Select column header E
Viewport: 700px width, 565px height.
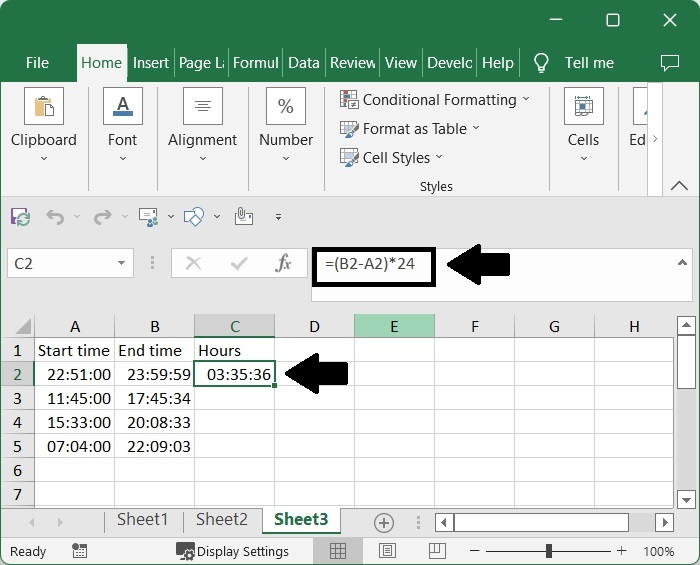coord(394,326)
